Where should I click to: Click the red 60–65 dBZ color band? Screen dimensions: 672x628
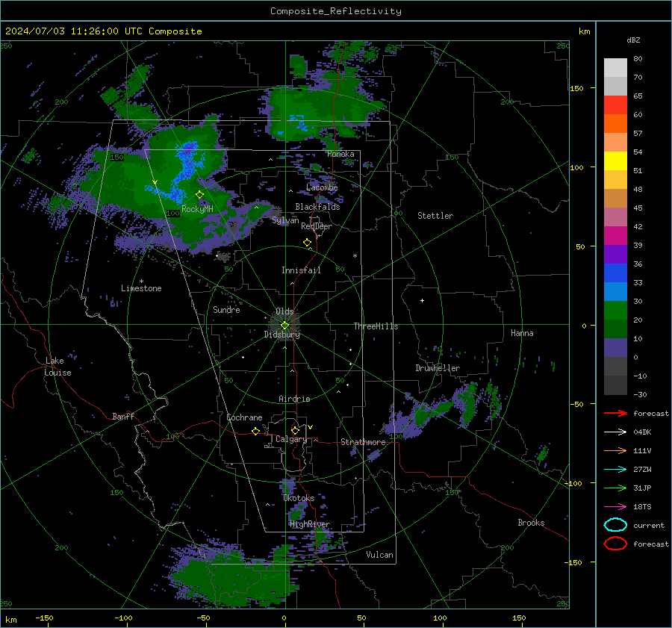[x=615, y=105]
